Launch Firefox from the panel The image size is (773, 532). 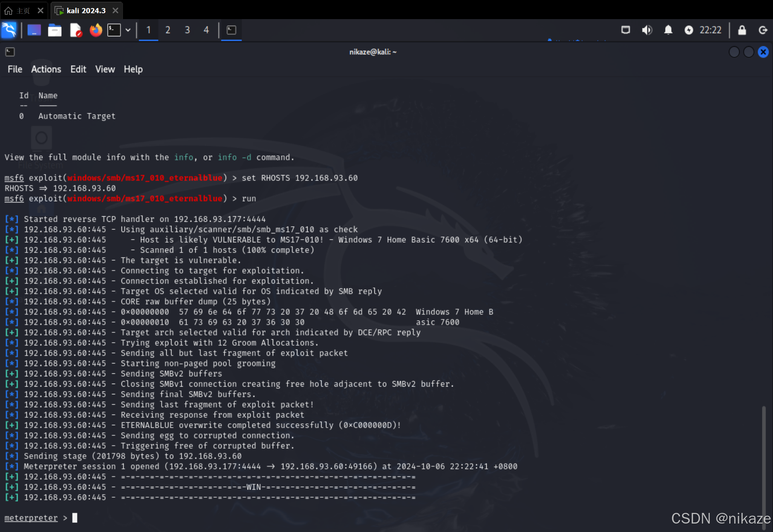(x=96, y=30)
